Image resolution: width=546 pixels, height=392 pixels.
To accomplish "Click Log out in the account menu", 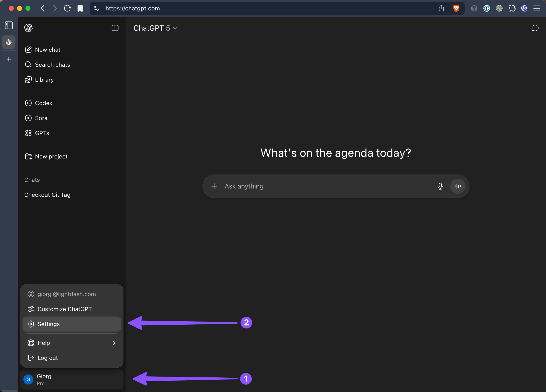I will pos(72,358).
